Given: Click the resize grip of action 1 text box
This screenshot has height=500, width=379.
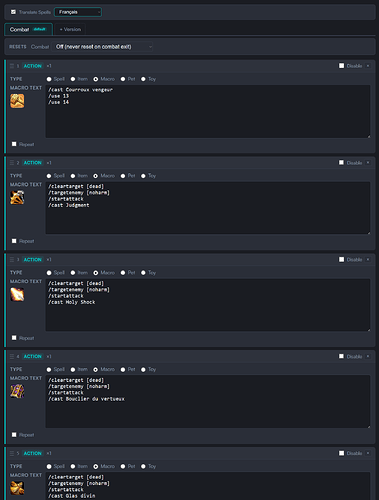Looking at the screenshot, I should (x=368, y=136).
